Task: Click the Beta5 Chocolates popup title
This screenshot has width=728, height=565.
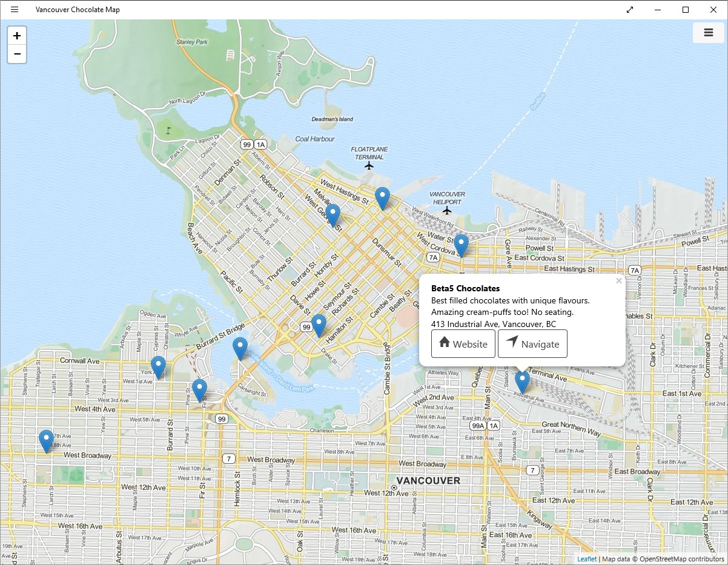Action: [465, 288]
